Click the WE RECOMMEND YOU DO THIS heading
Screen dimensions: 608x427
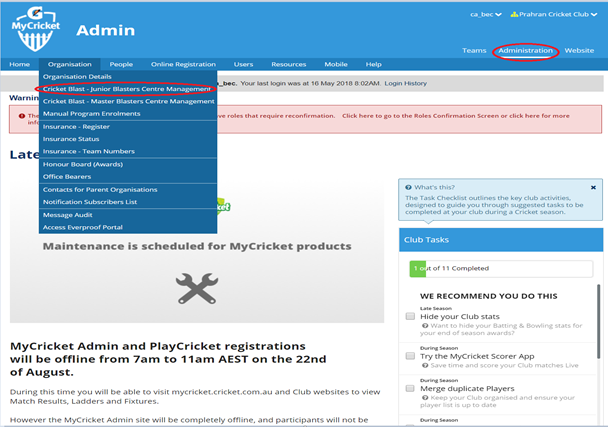489,296
